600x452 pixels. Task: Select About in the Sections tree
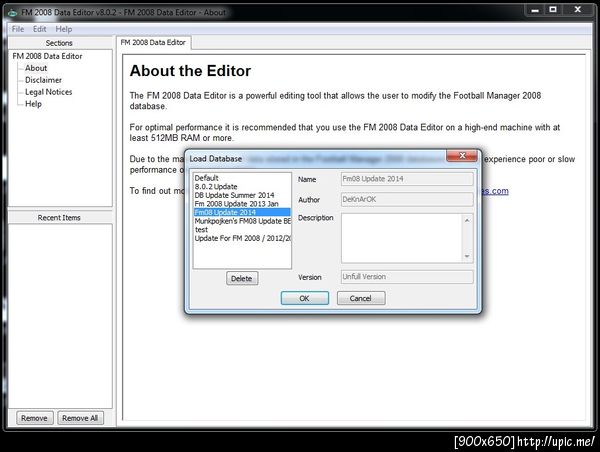click(36, 68)
